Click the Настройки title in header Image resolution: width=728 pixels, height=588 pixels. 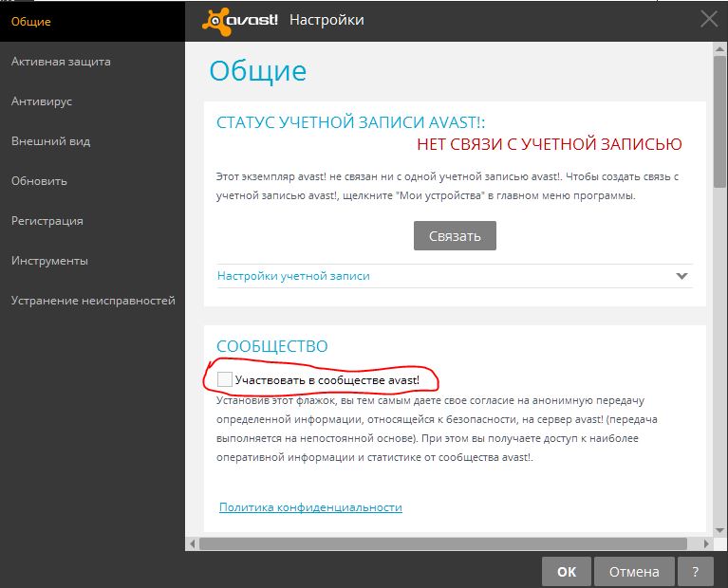click(327, 20)
